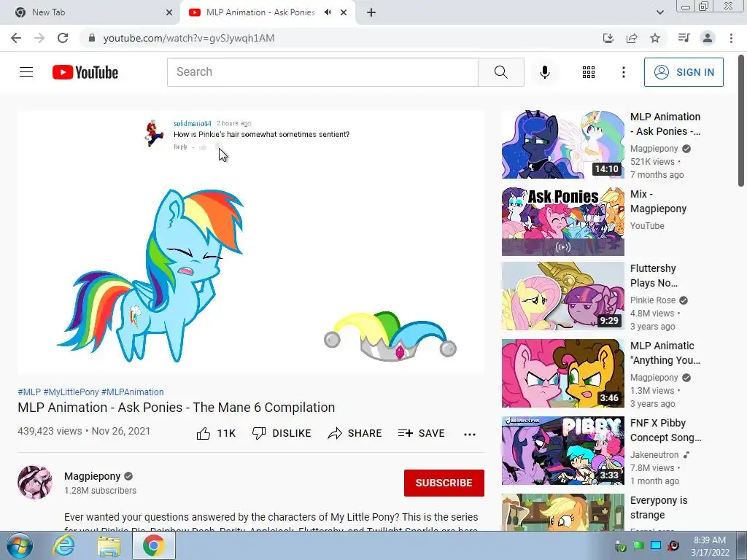Screen dimensions: 747x560
Task: Click the install/download page icon in address bar
Action: click(608, 38)
